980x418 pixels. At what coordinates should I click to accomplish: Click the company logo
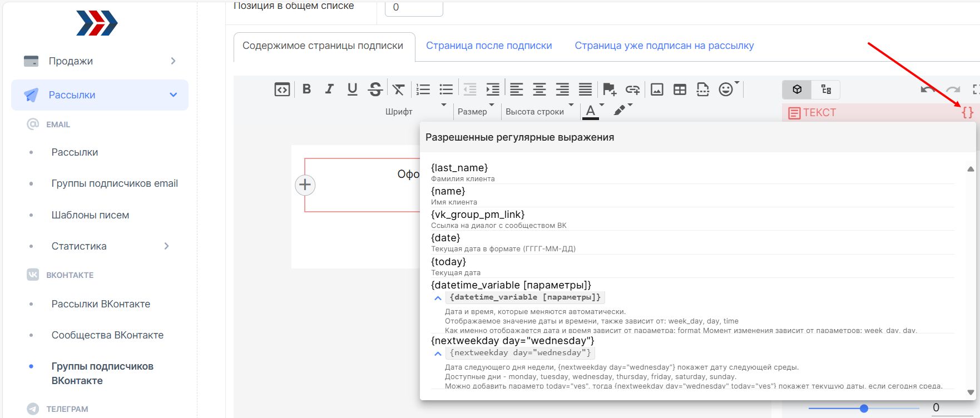tap(97, 23)
